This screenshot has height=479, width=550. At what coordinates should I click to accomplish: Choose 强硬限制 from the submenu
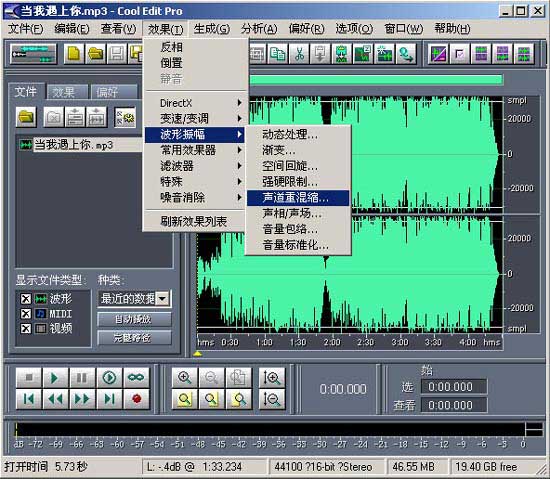coord(298,182)
